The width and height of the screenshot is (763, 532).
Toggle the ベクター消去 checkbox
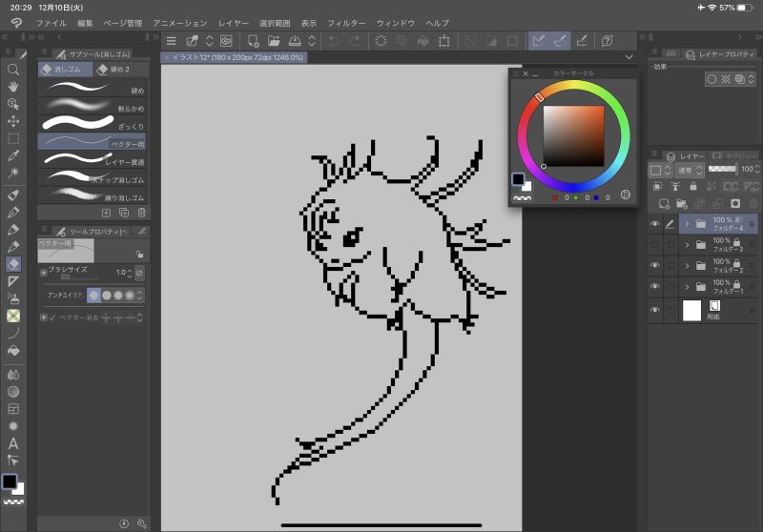(x=52, y=317)
